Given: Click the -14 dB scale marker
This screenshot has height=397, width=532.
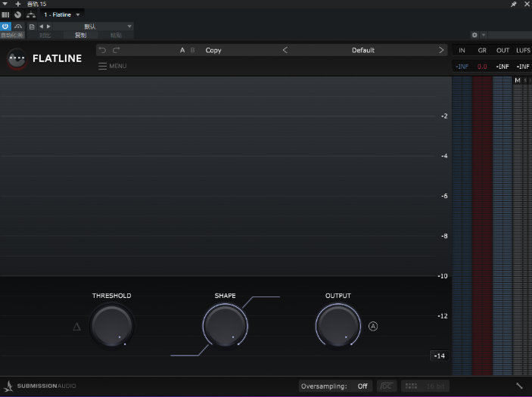Looking at the screenshot, I should pos(440,355).
